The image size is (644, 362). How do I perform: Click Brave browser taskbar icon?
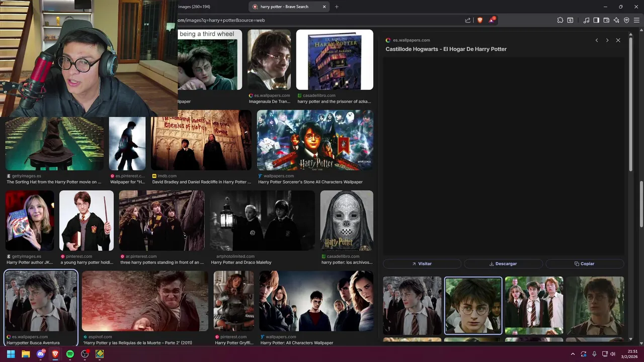coord(55,354)
